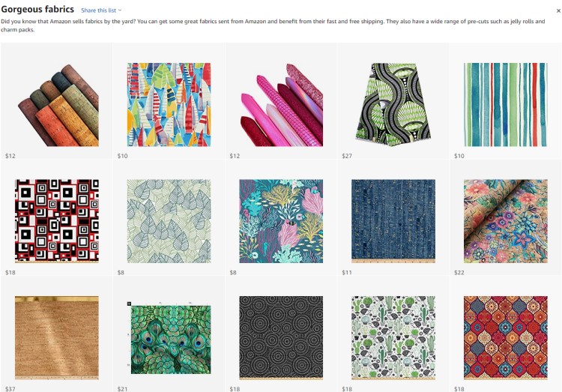The height and width of the screenshot is (392, 562).
Task: Click the Gorgeous fabrics heading
Action: (x=37, y=9)
